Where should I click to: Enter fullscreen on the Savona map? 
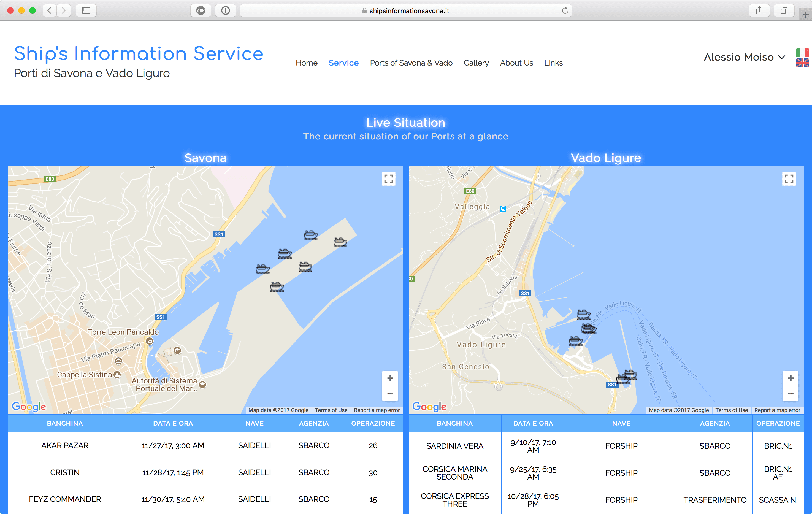point(389,179)
